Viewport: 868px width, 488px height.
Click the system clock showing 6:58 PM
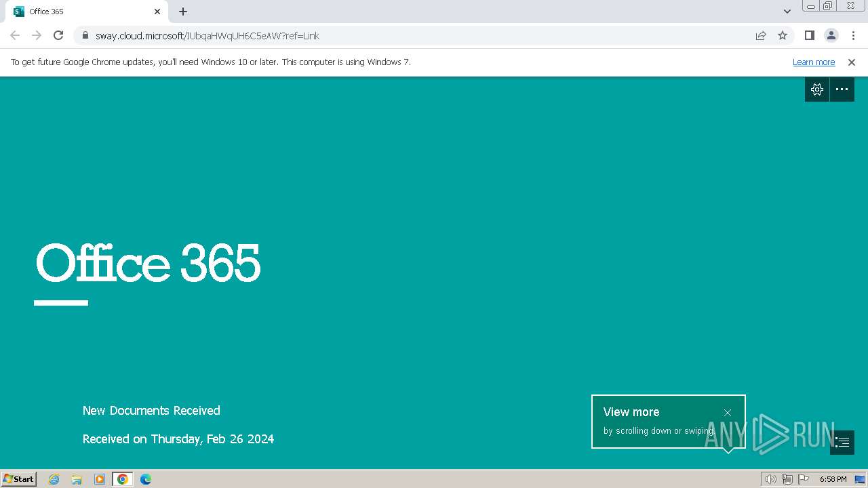tap(833, 479)
